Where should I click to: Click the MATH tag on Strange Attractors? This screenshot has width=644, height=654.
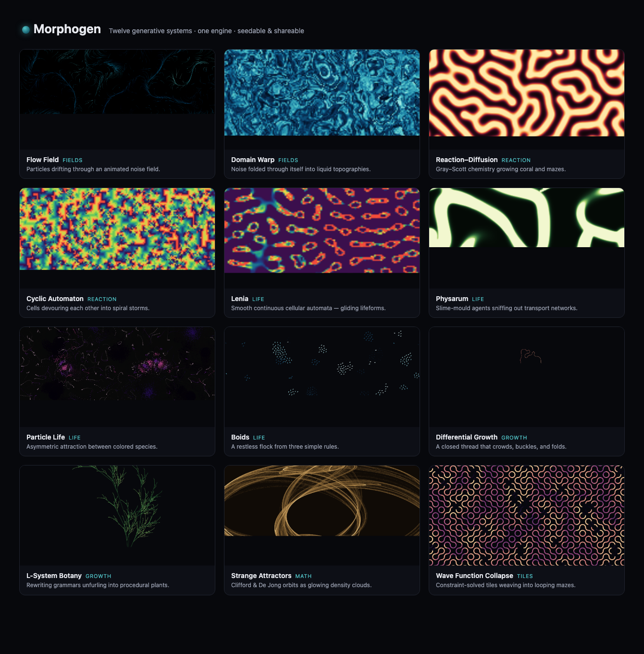[303, 576]
